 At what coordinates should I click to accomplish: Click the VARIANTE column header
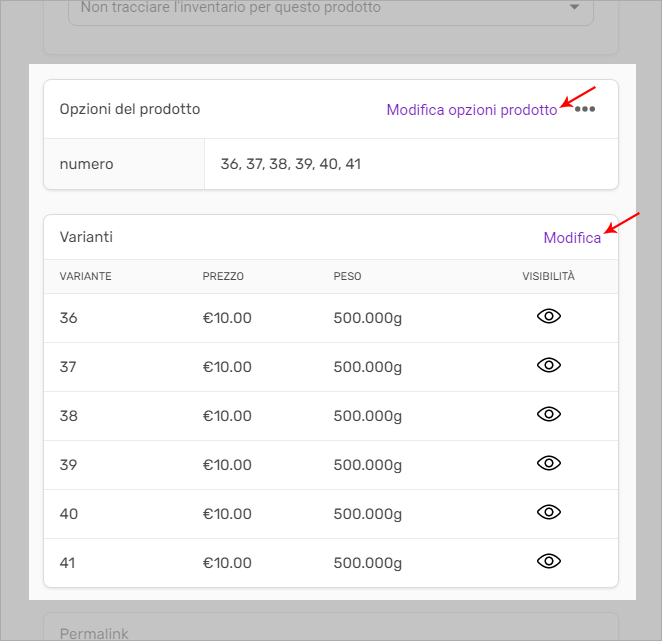click(85, 276)
